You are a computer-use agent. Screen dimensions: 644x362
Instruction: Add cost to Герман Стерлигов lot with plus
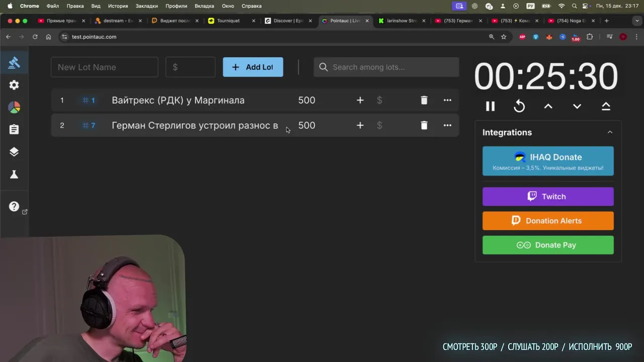(x=360, y=125)
